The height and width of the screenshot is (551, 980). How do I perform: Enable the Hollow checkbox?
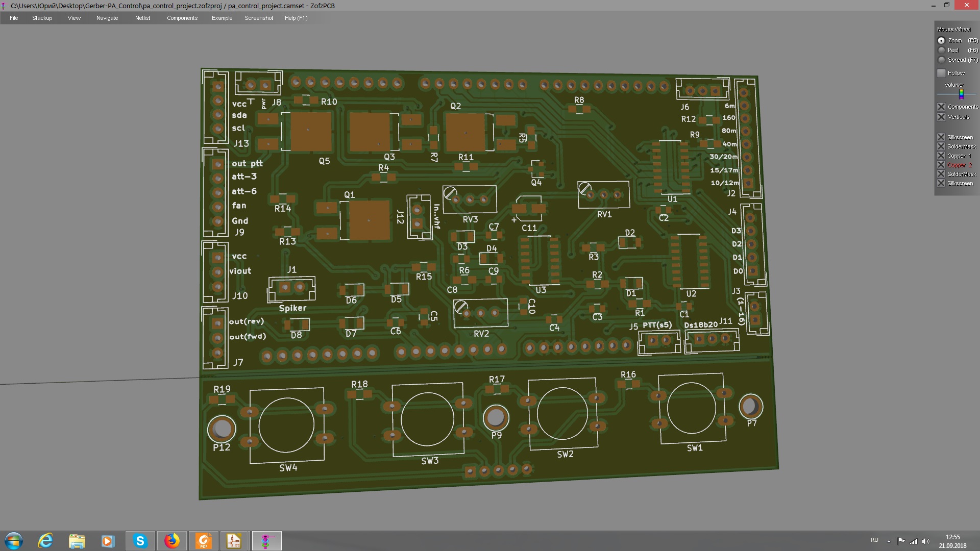coord(942,73)
